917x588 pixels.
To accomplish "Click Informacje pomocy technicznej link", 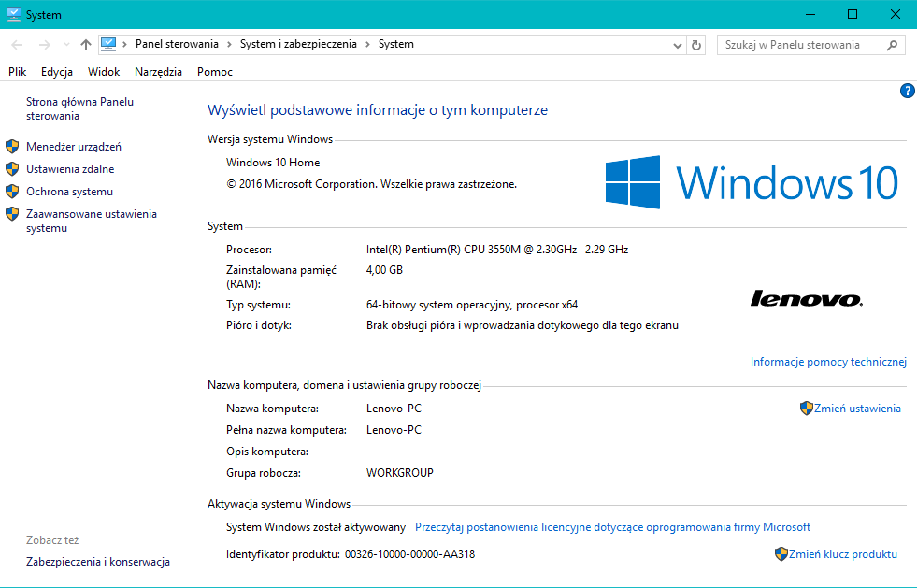I will pyautogui.click(x=828, y=362).
